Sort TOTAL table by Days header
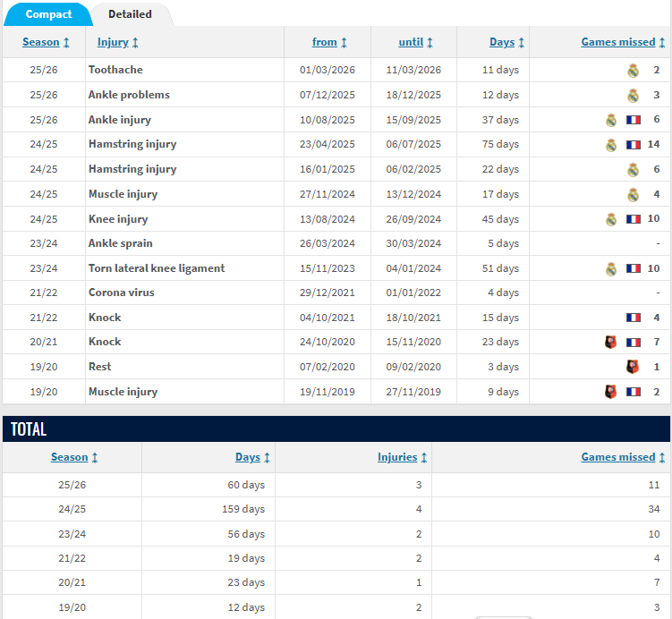 point(248,457)
